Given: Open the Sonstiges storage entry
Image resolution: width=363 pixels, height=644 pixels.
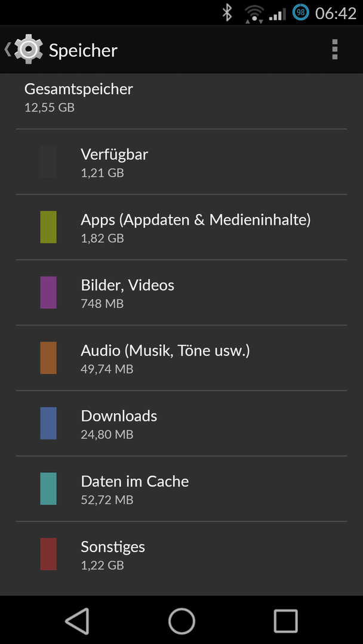Looking at the screenshot, I should pyautogui.click(x=181, y=555).
